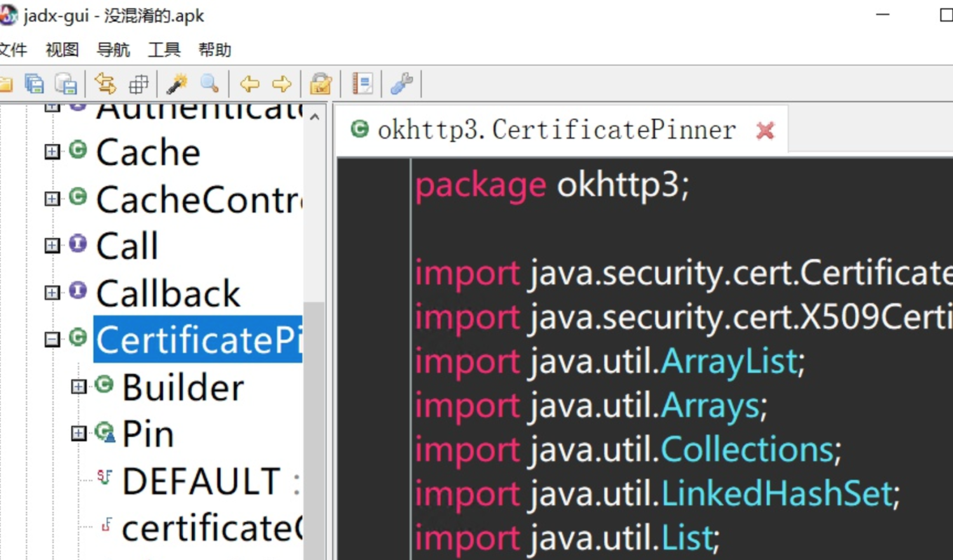Click ArrayList in the import line

(729, 361)
